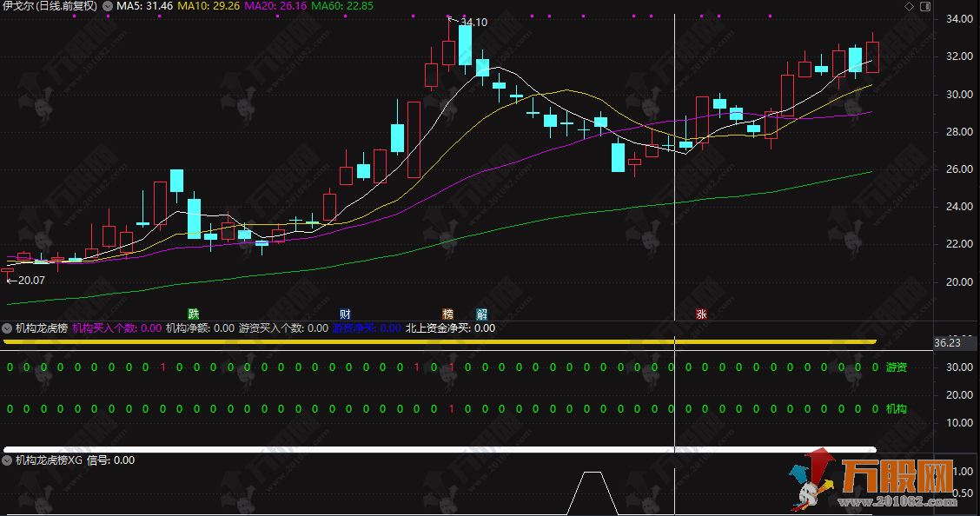Click the red 涨 event marker
This screenshot has height=516, width=980.
700,314
